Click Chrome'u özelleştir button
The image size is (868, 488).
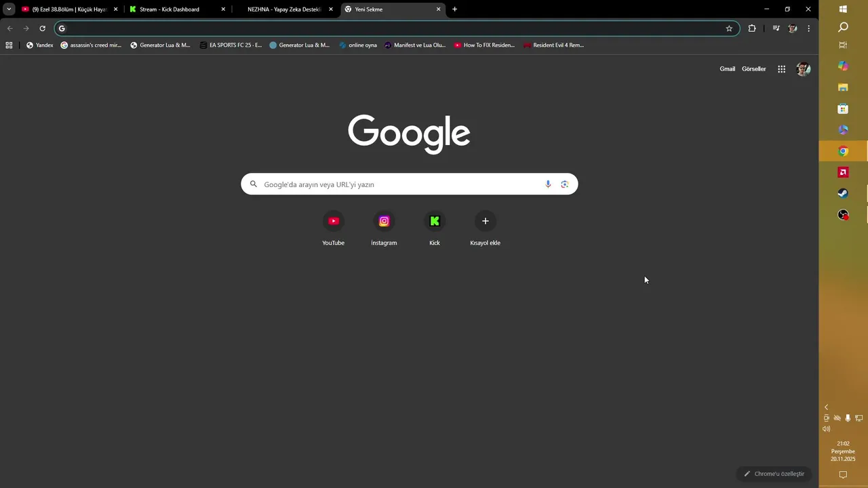pyautogui.click(x=774, y=474)
